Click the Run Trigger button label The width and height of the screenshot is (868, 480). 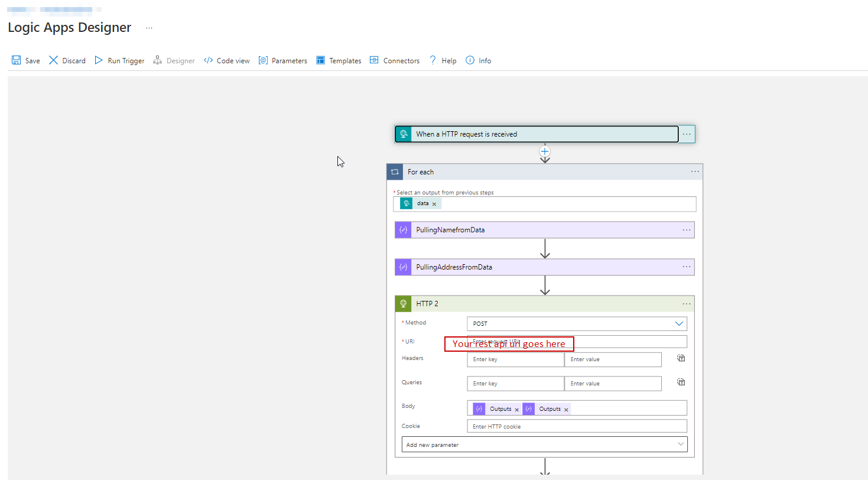click(x=126, y=61)
